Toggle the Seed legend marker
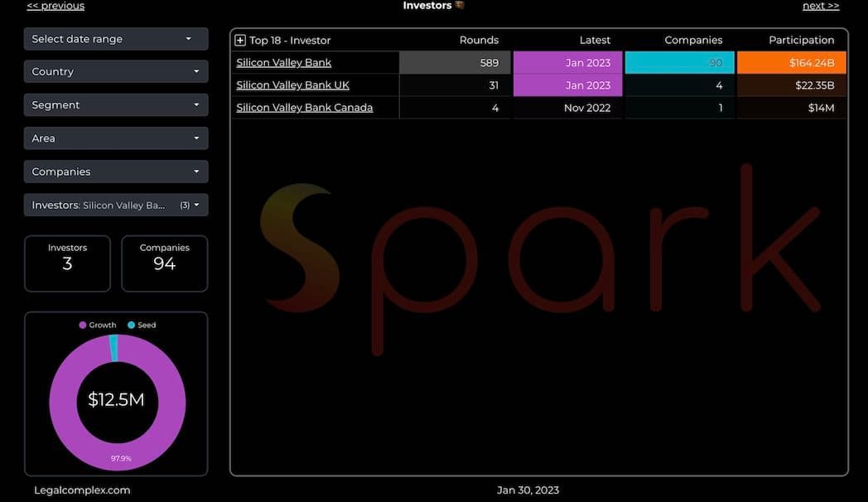The height and width of the screenshot is (502, 868). pyautogui.click(x=132, y=326)
